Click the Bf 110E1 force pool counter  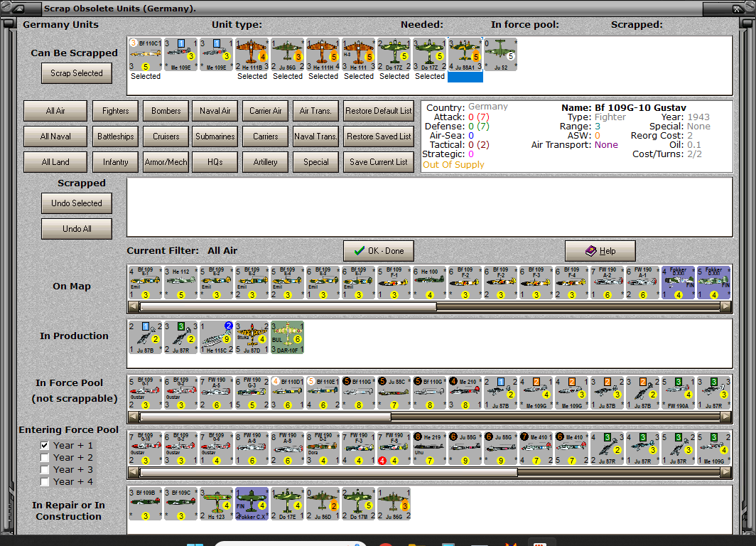(323, 393)
